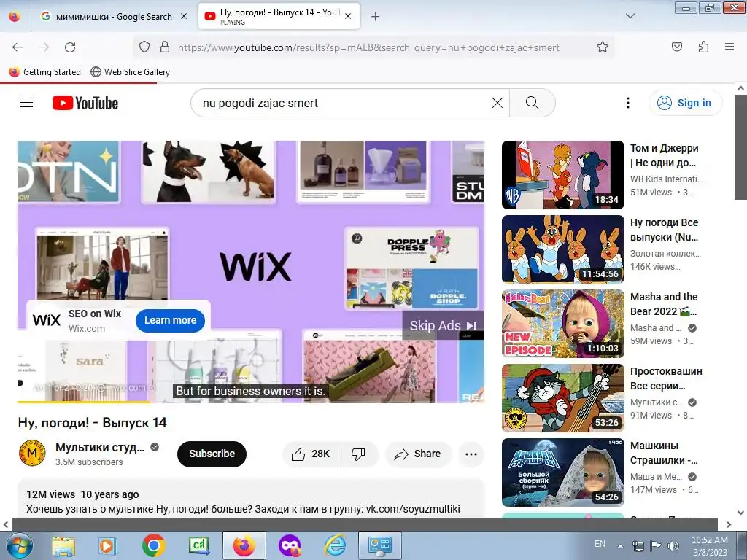The width and height of the screenshot is (747, 560).
Task: Click Learn more on Wix ad
Action: tap(170, 321)
